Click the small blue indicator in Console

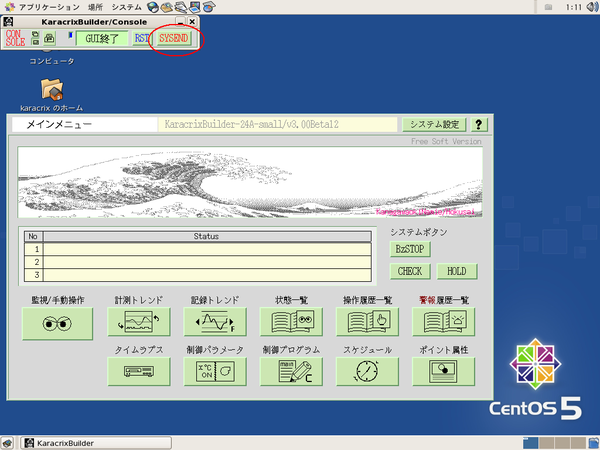(x=70, y=35)
